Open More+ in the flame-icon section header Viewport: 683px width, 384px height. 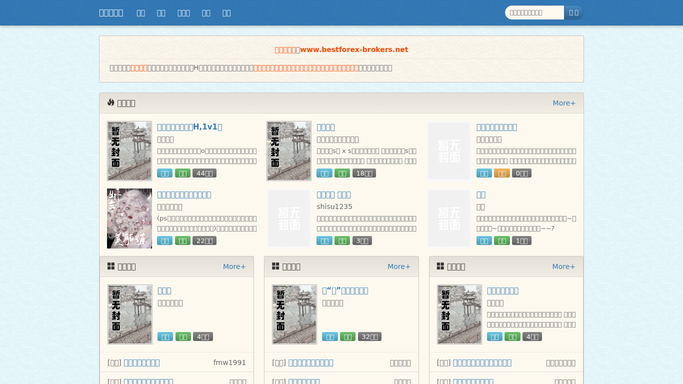tap(564, 103)
